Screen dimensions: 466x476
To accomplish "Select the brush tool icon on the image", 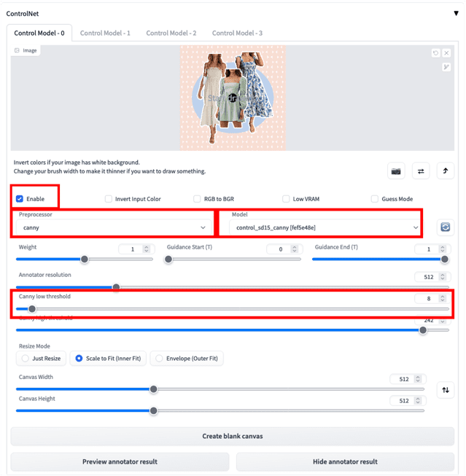I will 446,67.
